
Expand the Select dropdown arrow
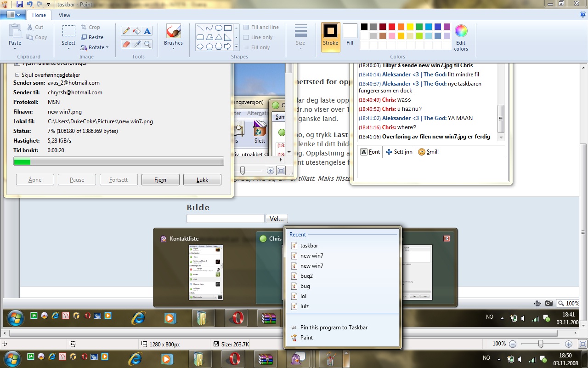(x=68, y=48)
